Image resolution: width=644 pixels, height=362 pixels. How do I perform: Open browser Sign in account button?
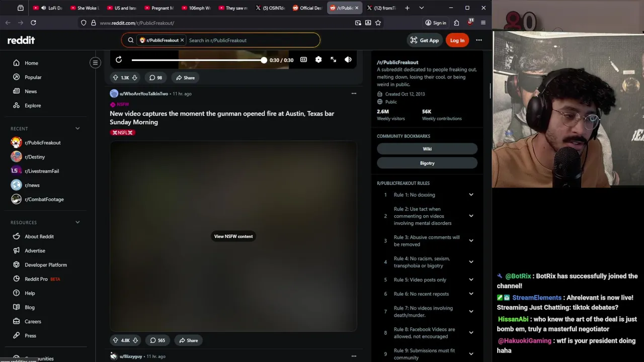click(436, 23)
